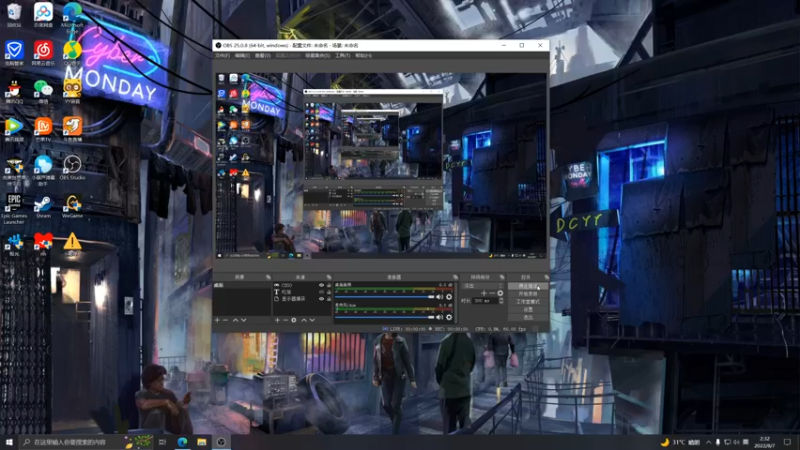Add a new source with the plus icon
This screenshot has height=450, width=800.
[277, 320]
